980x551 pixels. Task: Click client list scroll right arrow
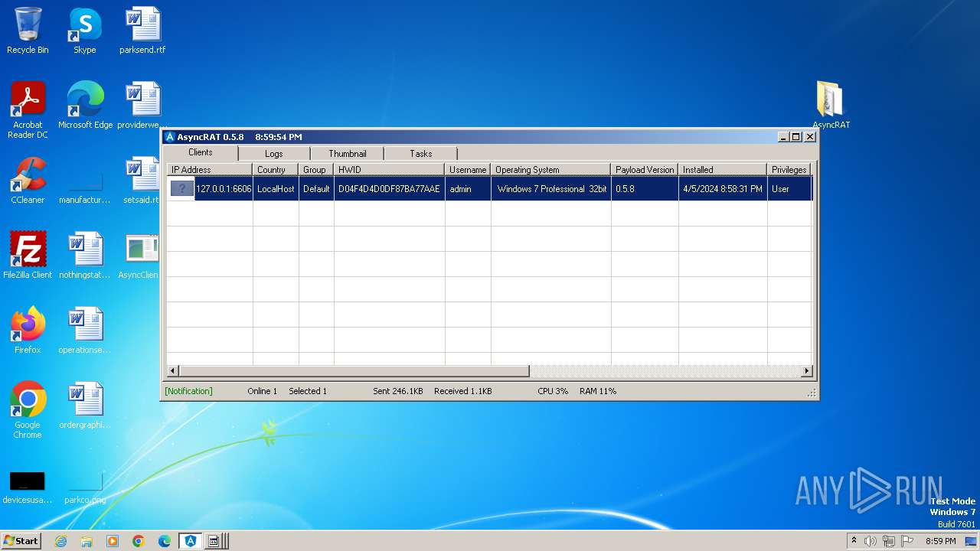click(x=806, y=371)
